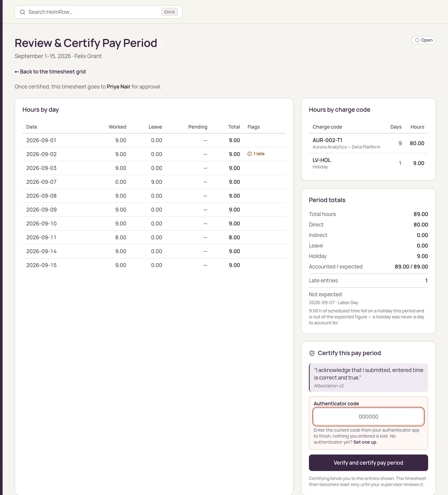448x495 pixels.
Task: Click the Review & Certify Pay Period title
Action: click(x=86, y=43)
